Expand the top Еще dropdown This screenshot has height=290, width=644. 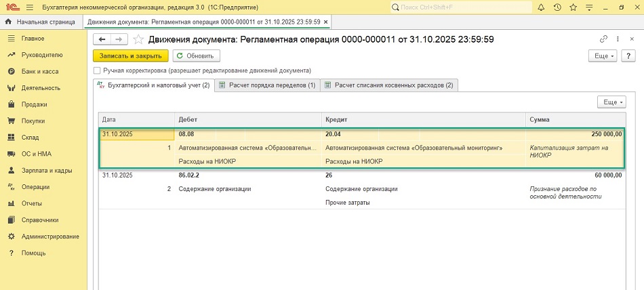(602, 56)
